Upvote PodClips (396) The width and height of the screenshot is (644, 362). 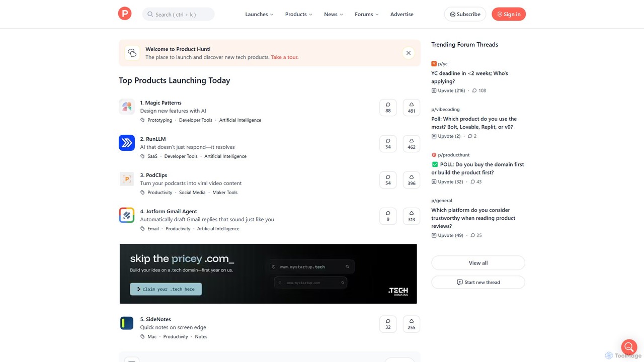pos(412,180)
